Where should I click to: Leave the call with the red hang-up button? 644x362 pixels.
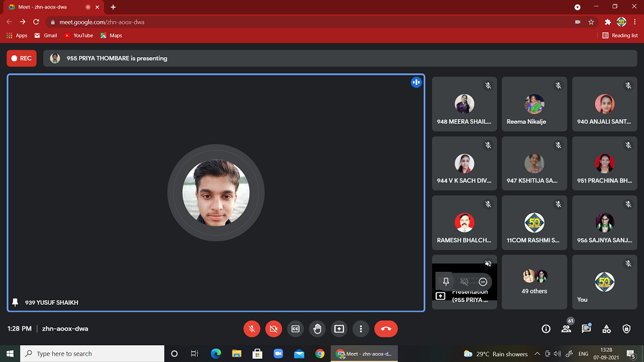tap(386, 329)
